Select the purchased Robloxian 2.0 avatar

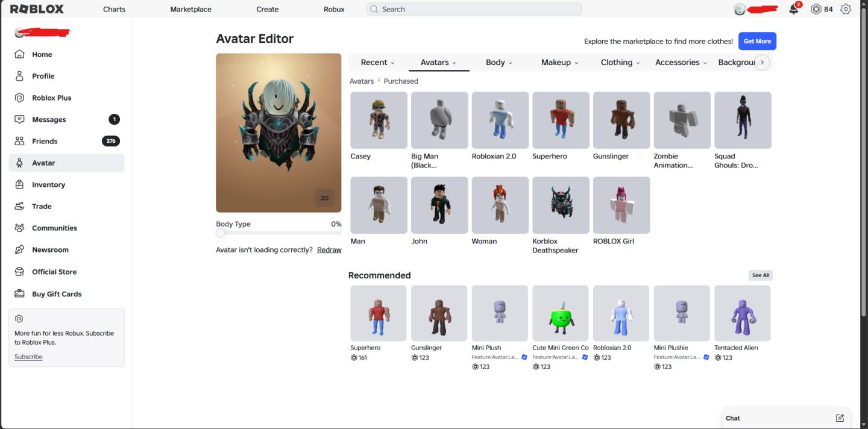(x=500, y=120)
